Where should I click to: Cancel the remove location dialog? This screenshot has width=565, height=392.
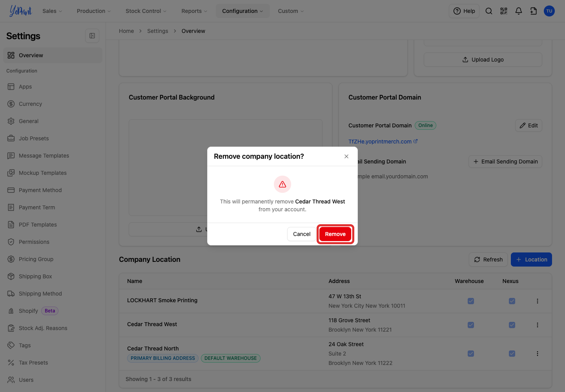pyautogui.click(x=302, y=234)
